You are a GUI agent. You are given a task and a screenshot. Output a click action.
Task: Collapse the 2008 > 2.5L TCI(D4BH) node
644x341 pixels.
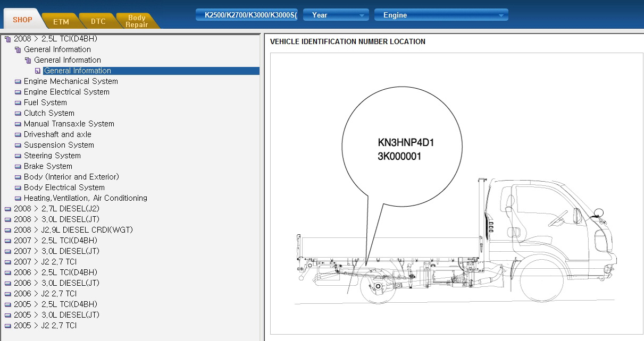7,39
